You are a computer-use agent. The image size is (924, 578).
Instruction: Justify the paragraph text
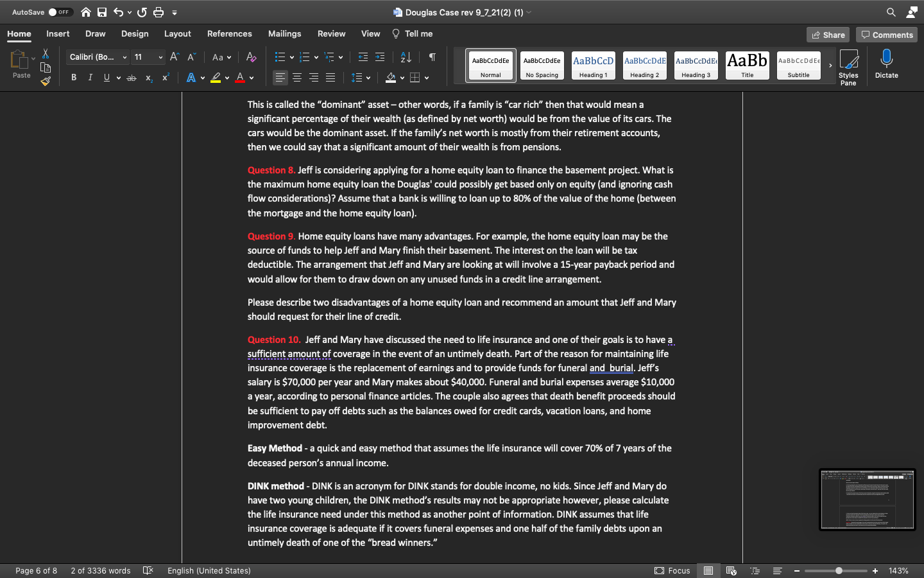click(330, 78)
